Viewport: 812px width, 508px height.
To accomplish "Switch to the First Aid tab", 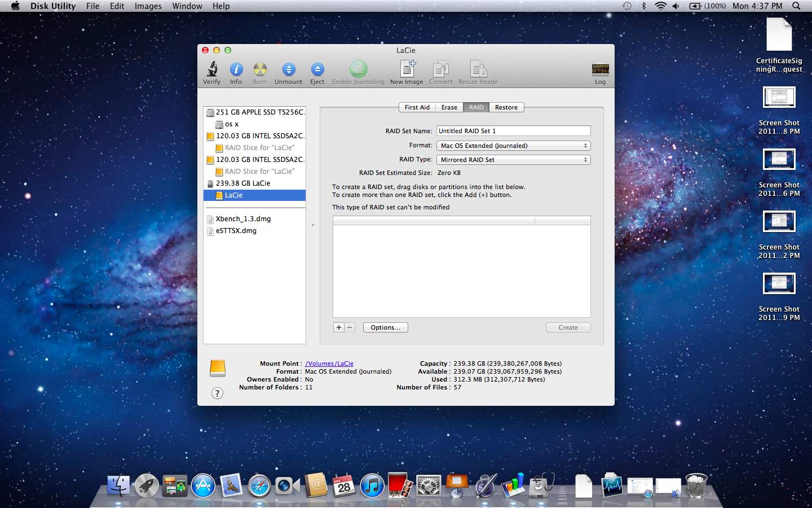I will 417,107.
